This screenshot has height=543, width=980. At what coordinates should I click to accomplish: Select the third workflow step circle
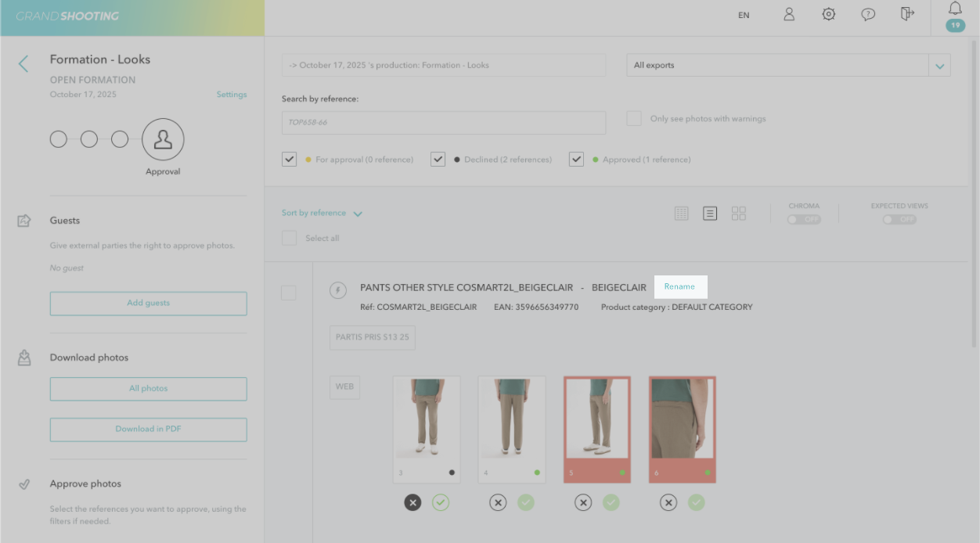(x=120, y=139)
